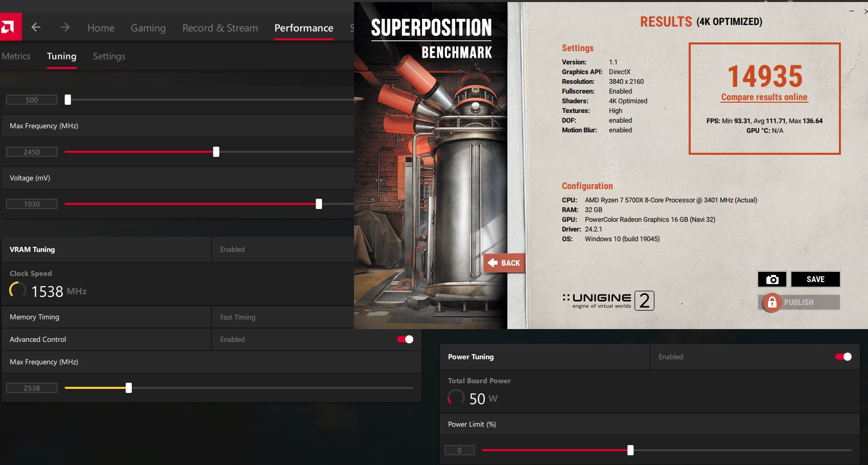Switch to the Metrics sub-tab
This screenshot has height=465, width=868.
(16, 56)
